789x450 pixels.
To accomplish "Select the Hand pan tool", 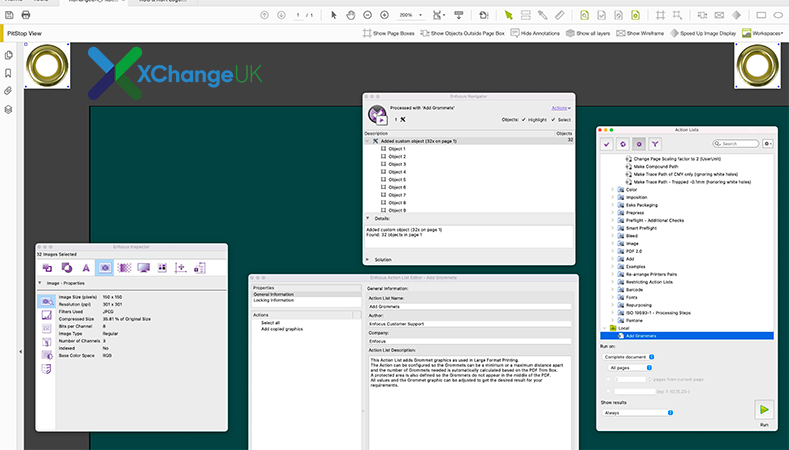I will pos(351,15).
